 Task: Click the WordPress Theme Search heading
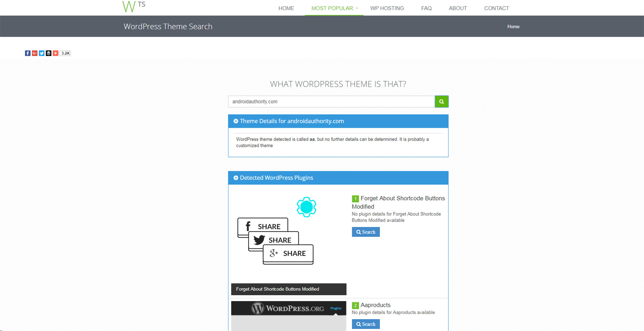pos(168,26)
